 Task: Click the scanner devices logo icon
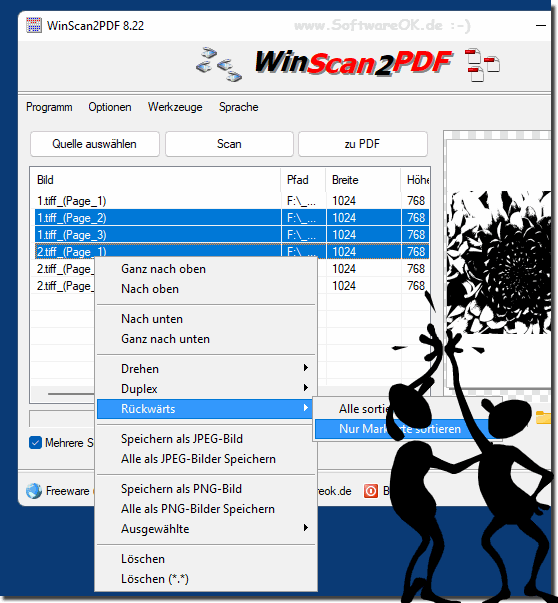click(218, 64)
